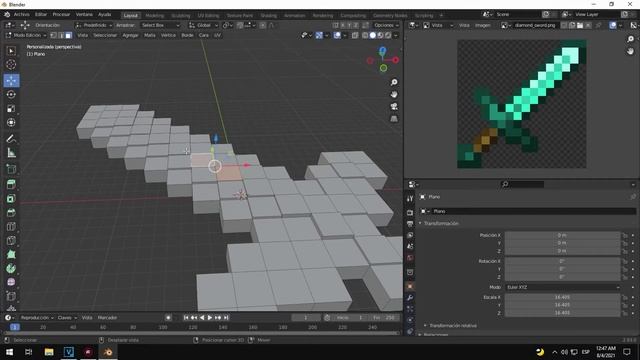Switch to material preview shading
Viewport: 640px width, 360px height.
coord(380,36)
